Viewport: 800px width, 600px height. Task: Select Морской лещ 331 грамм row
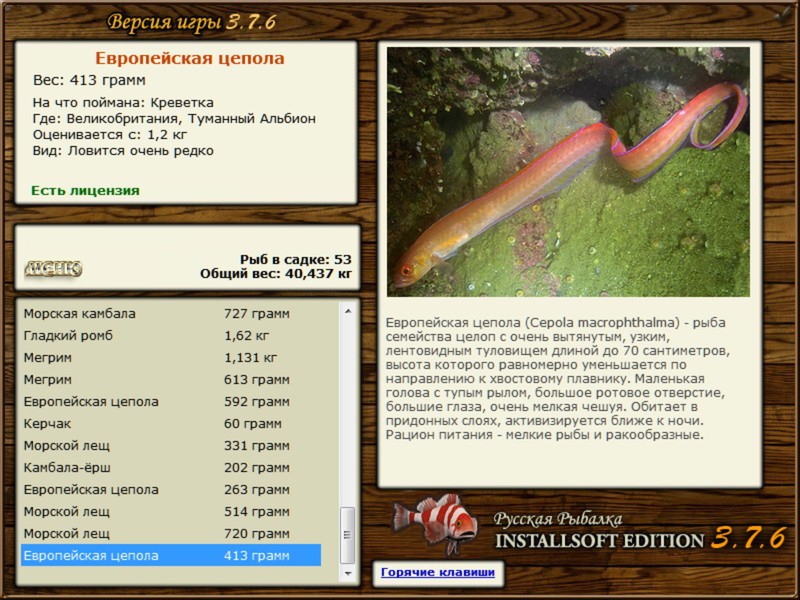click(171, 445)
